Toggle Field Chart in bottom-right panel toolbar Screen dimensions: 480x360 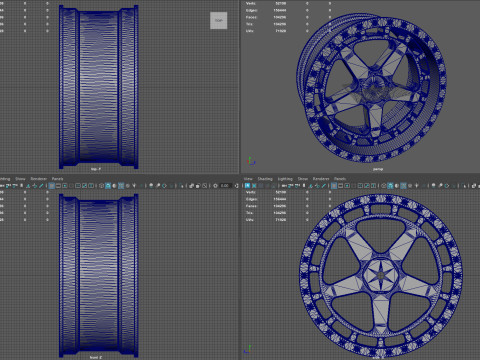point(360,186)
